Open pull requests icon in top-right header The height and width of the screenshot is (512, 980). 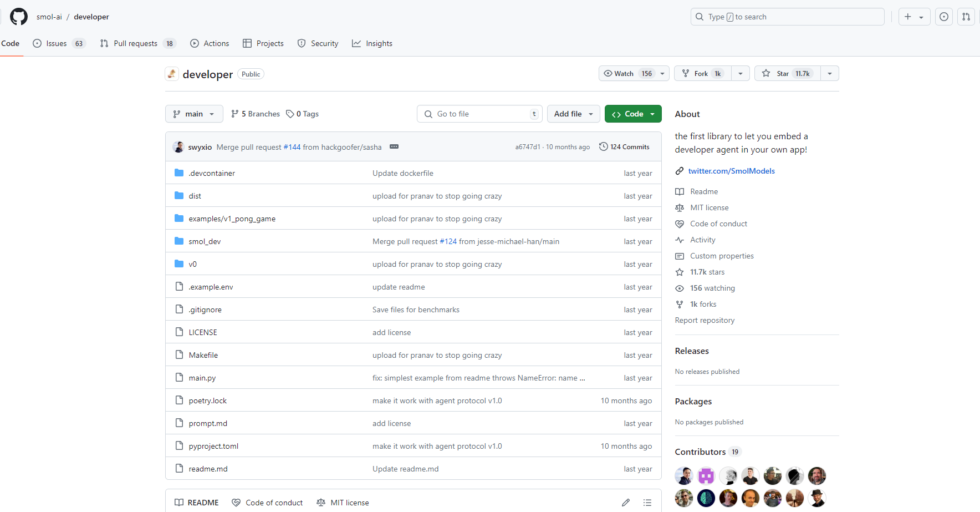pos(966,17)
